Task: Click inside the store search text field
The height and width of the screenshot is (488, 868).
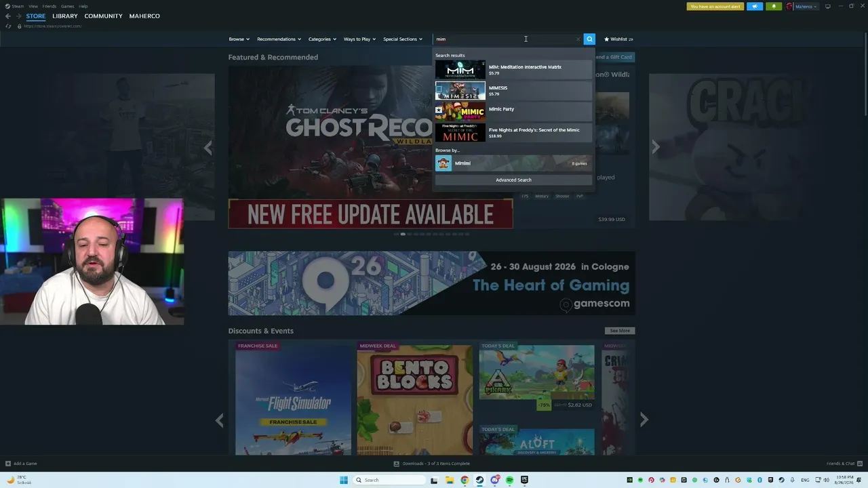Action: [505, 39]
